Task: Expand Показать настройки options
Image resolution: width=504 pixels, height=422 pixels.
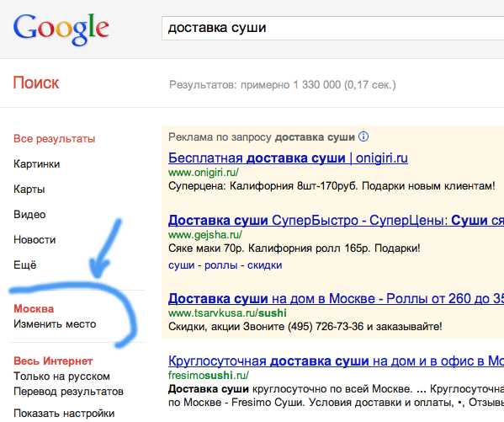Action: 64,414
